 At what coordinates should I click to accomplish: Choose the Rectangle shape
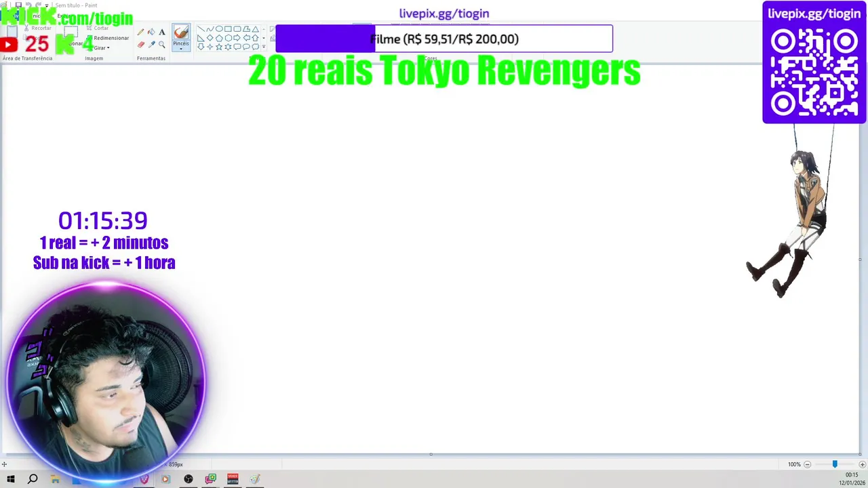point(229,28)
